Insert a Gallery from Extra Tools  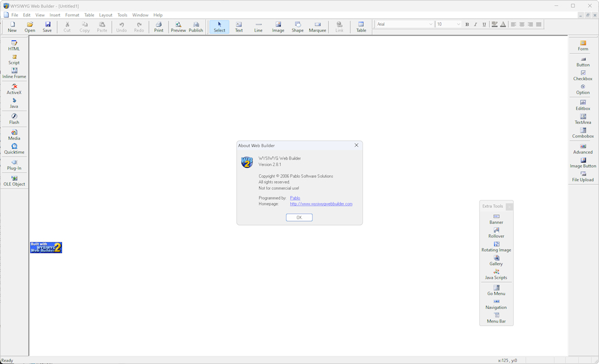coord(496,260)
